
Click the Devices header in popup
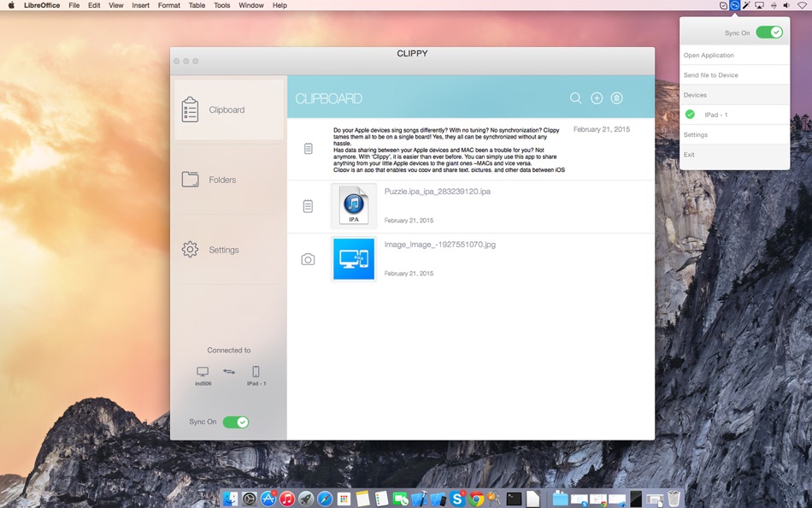[x=695, y=95]
